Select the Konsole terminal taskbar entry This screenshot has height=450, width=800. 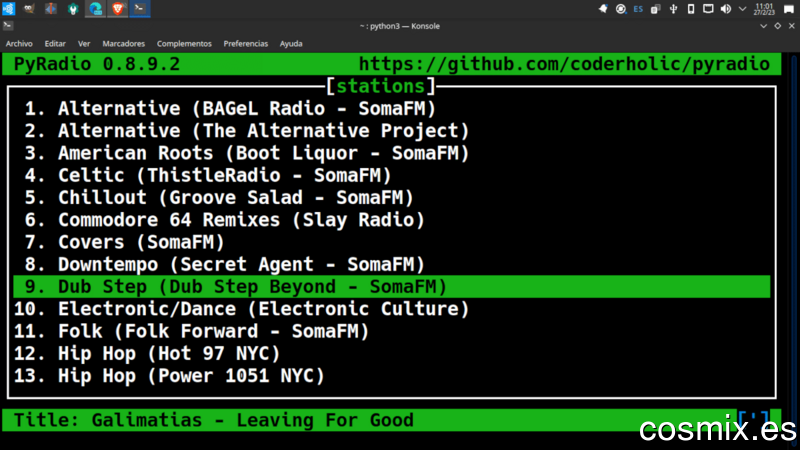tap(139, 9)
